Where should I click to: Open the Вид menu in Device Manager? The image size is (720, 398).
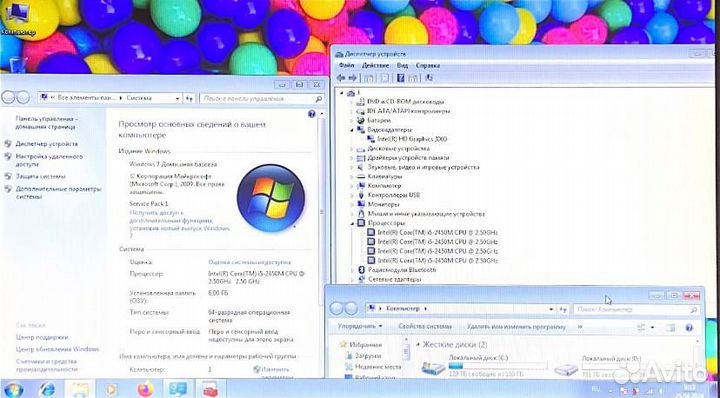click(402, 66)
